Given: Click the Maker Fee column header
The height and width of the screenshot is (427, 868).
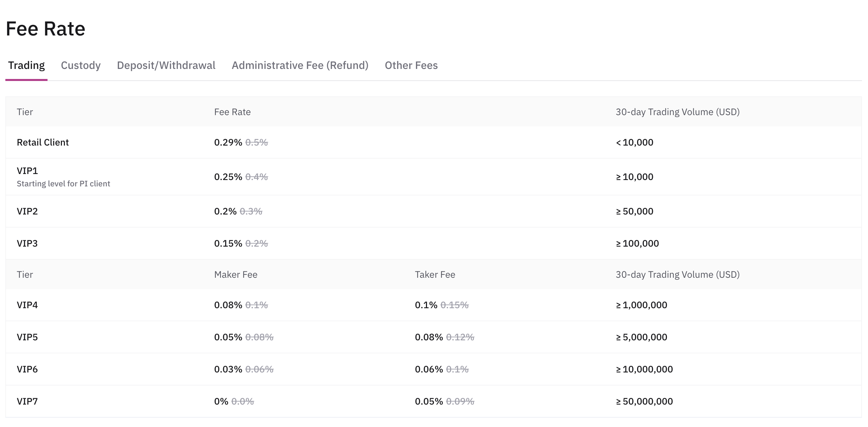Looking at the screenshot, I should click(x=236, y=274).
